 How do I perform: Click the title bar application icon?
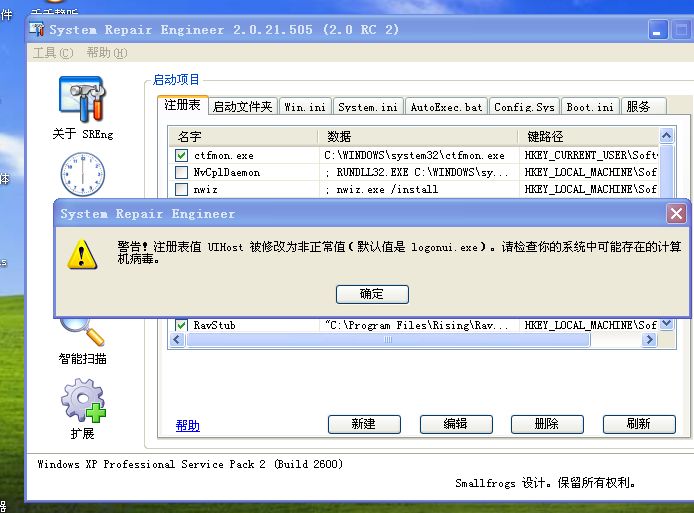(x=37, y=30)
